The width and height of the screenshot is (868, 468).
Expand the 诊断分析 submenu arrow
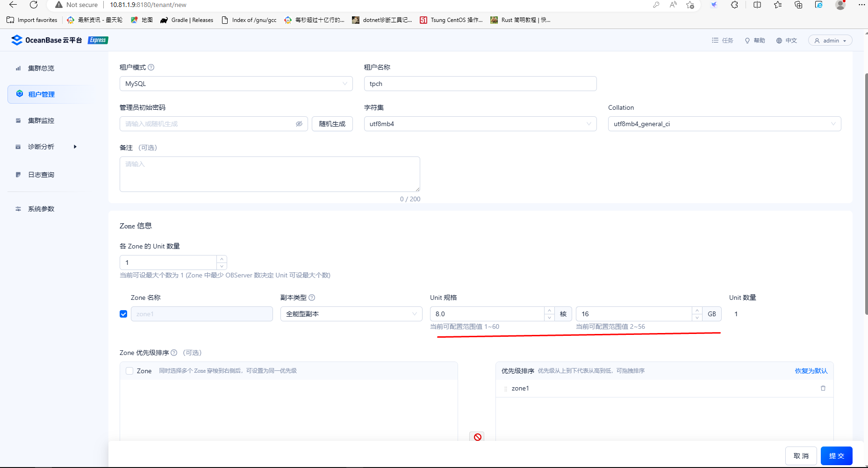pyautogui.click(x=75, y=147)
